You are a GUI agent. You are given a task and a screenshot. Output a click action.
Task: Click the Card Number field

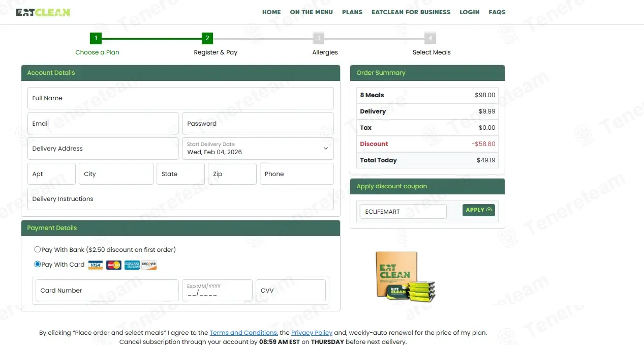point(107,291)
